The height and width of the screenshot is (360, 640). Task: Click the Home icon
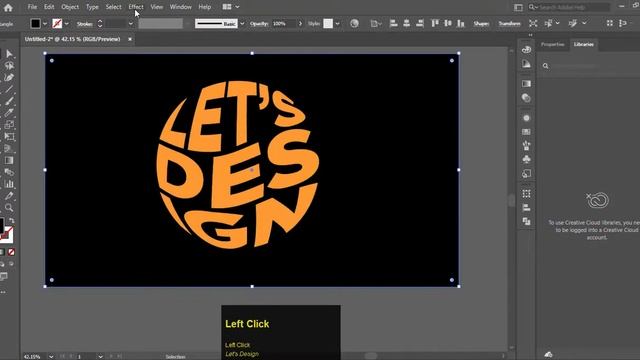pos(8,7)
